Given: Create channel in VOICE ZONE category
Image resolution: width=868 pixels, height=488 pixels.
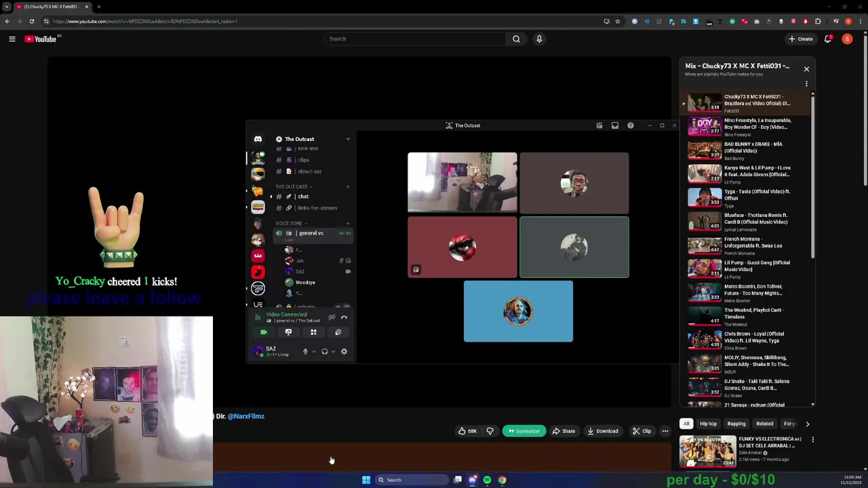Looking at the screenshot, I should click(x=349, y=223).
